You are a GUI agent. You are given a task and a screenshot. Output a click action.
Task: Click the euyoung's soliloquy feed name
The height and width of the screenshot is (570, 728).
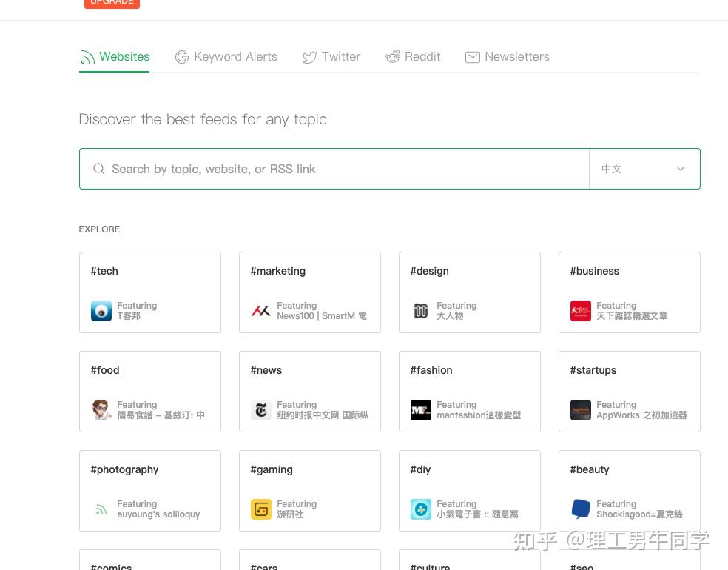click(x=158, y=514)
